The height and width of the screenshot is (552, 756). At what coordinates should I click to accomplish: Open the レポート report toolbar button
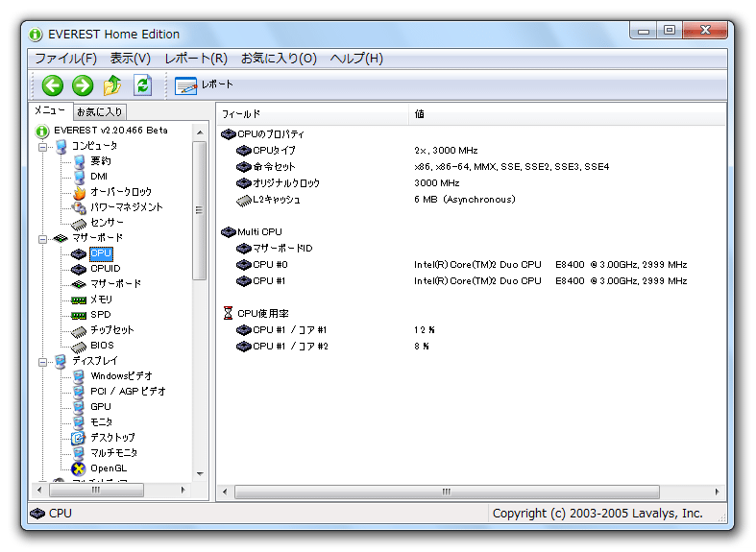pos(204,85)
